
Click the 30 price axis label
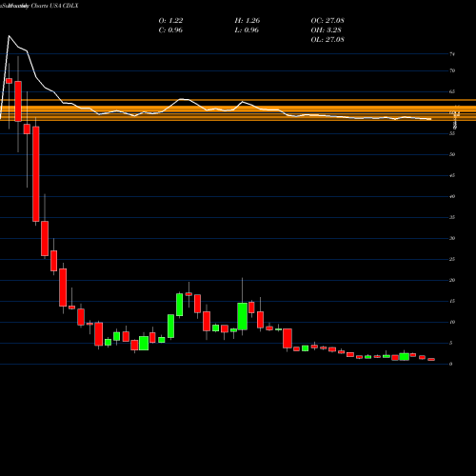pyautogui.click(x=452, y=238)
